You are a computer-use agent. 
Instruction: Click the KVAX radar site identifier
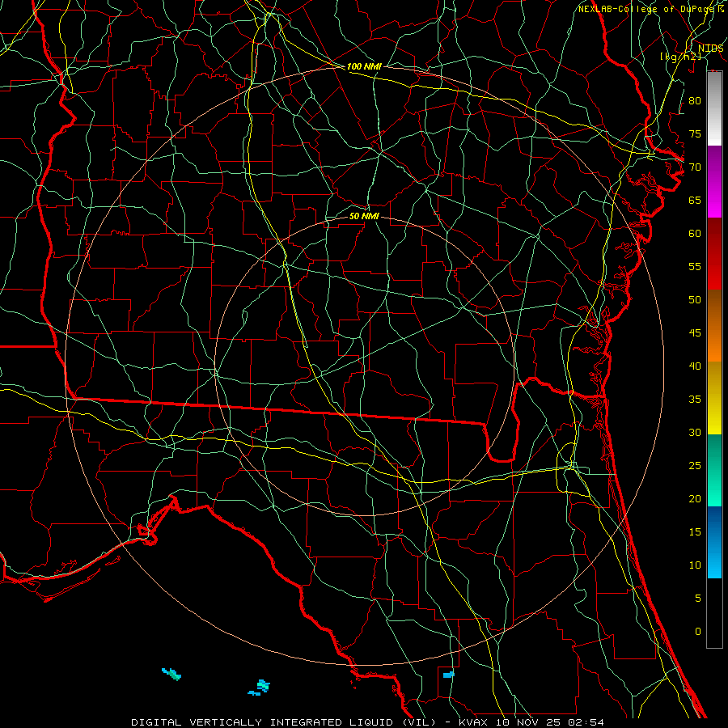(474, 722)
